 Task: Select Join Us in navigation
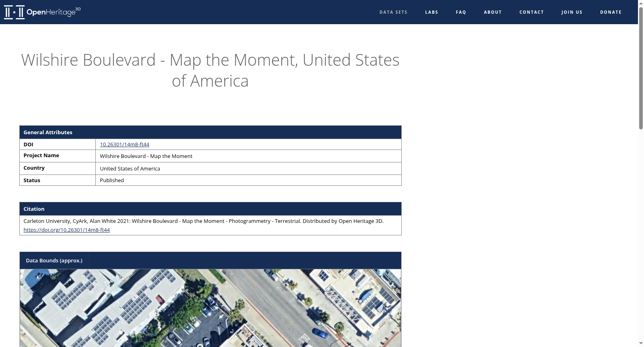(x=572, y=12)
